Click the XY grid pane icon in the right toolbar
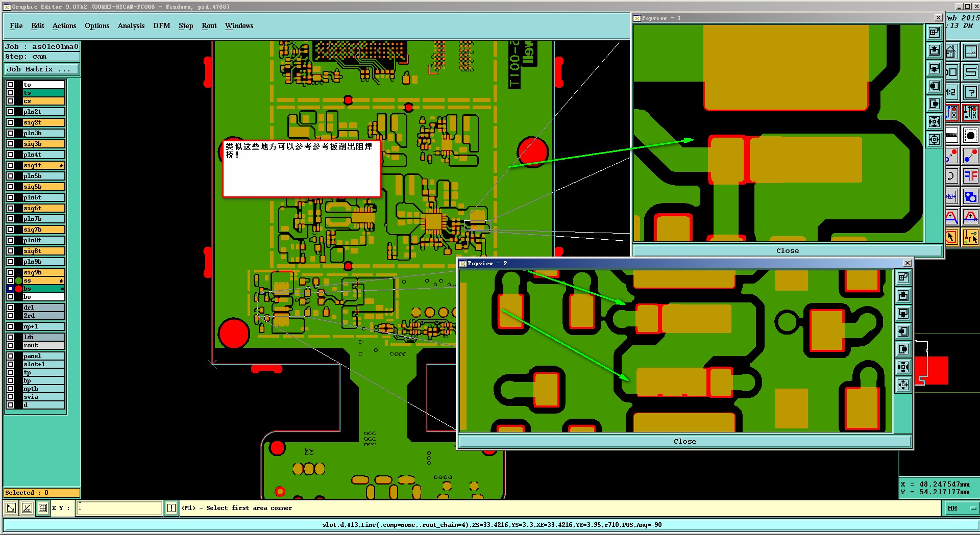The image size is (980, 535). pyautogui.click(x=970, y=52)
